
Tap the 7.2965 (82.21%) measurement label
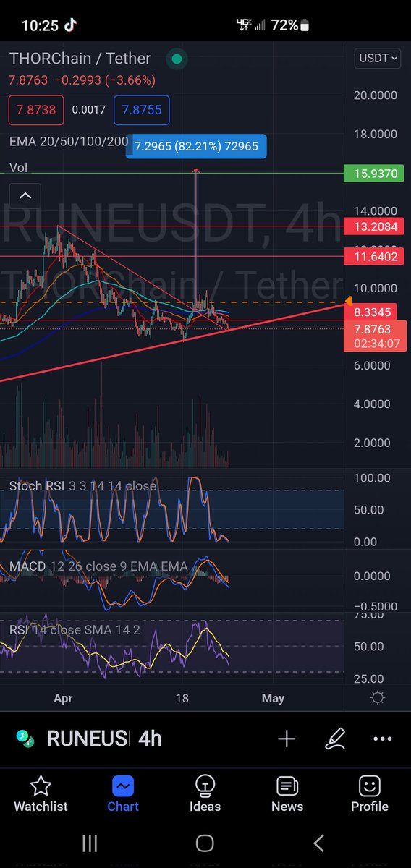click(196, 146)
